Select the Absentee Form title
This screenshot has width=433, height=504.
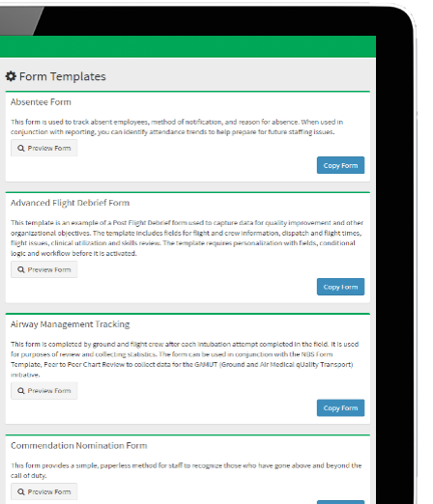point(41,102)
